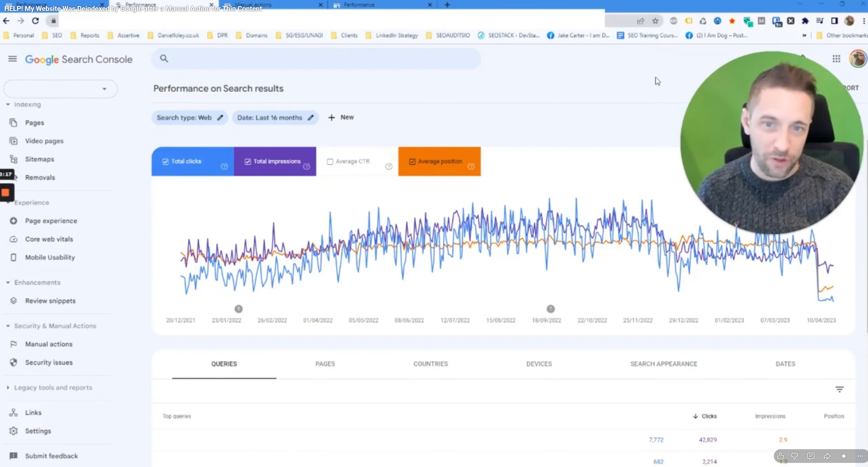The height and width of the screenshot is (467, 868).
Task: Go back with browser back arrow
Action: click(x=6, y=21)
